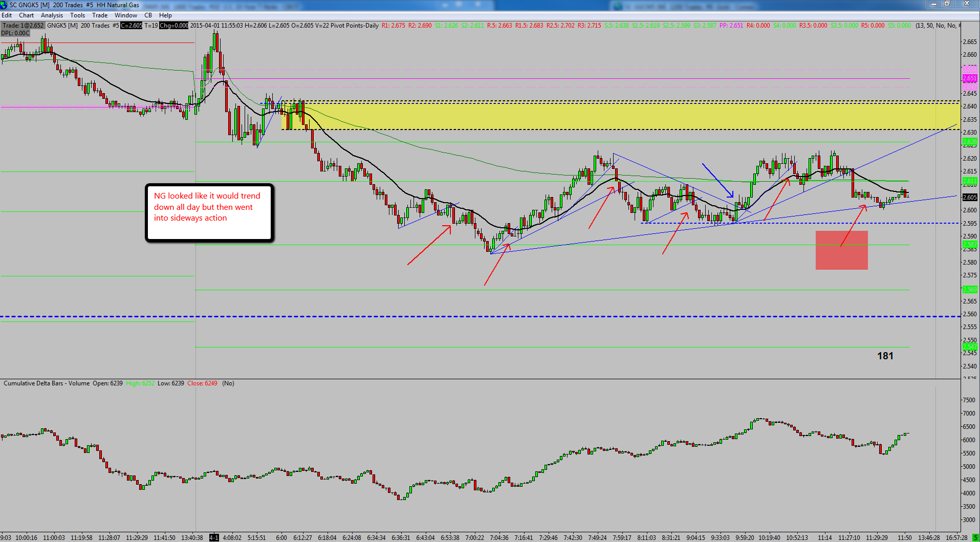Click the 'R1: 2.675' pivot value

(393, 26)
